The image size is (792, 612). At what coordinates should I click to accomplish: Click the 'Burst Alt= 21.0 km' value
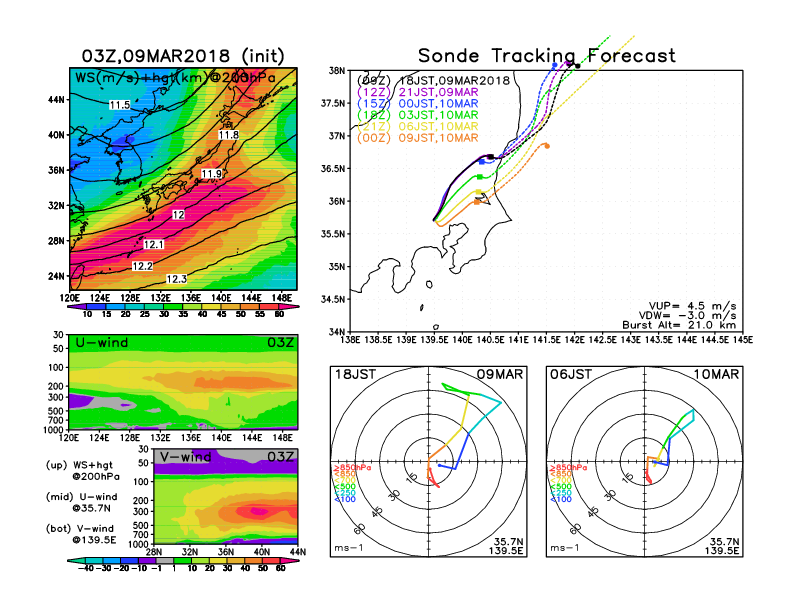(x=679, y=325)
